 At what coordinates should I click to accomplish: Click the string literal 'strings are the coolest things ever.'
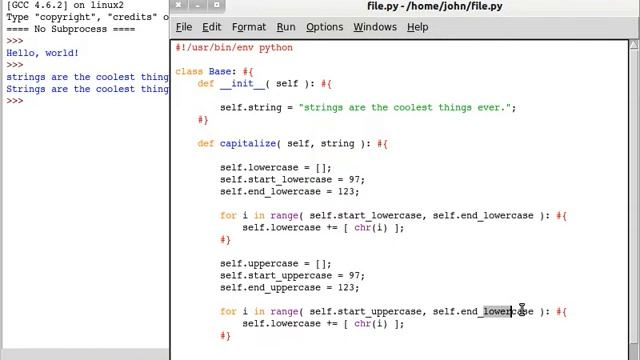pyautogui.click(x=404, y=108)
